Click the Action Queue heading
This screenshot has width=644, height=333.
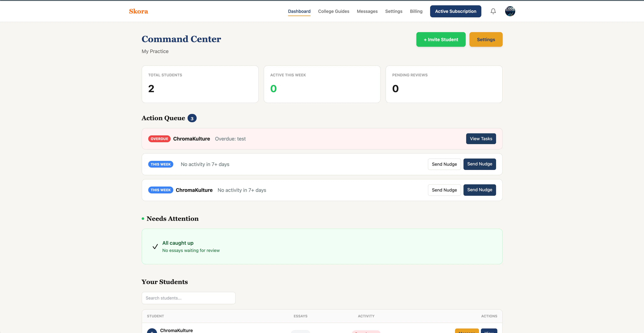click(163, 118)
